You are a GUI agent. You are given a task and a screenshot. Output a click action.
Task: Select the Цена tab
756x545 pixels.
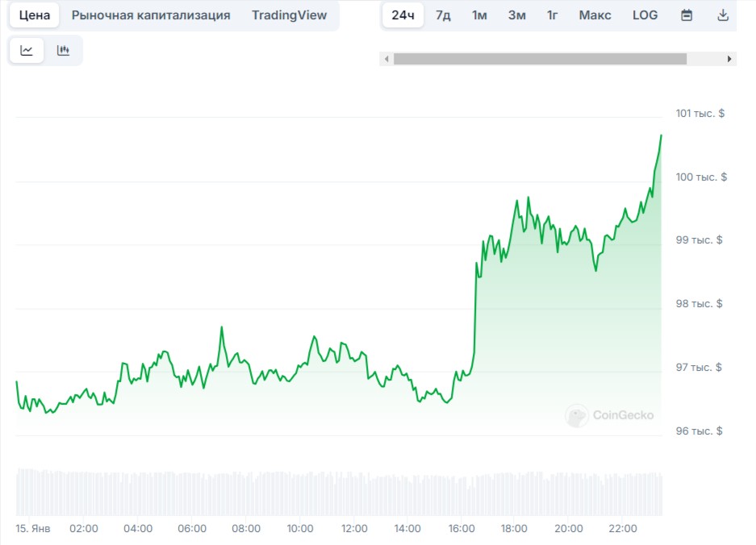35,15
